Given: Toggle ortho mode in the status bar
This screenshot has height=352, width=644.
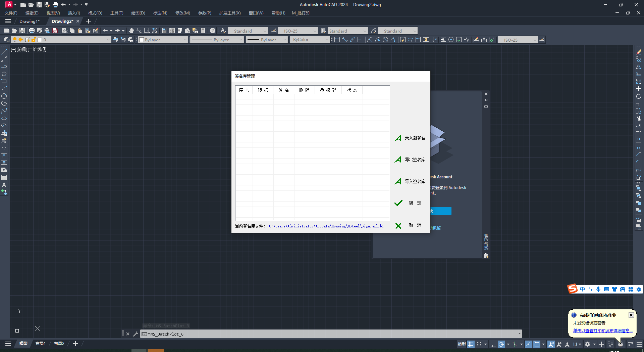Looking at the screenshot, I should tap(493, 344).
